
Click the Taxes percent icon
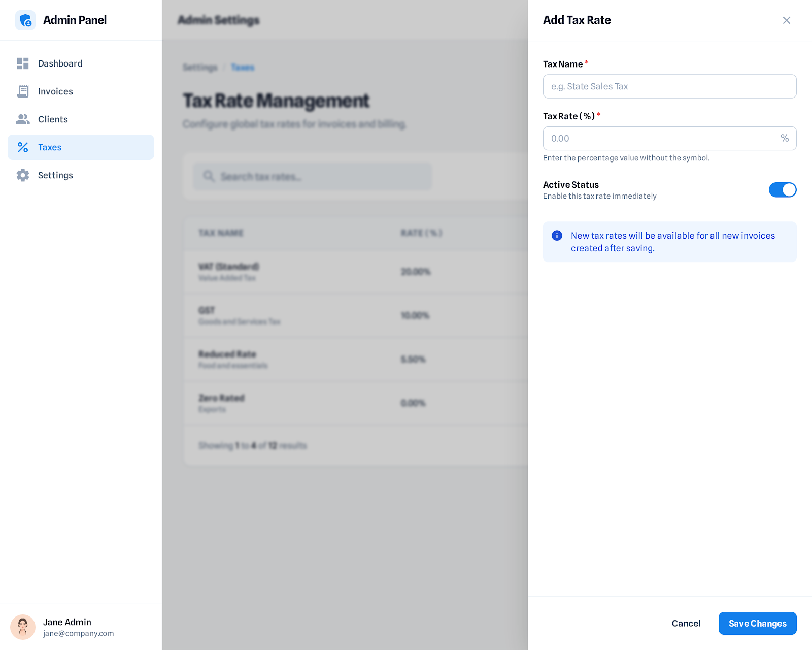pos(23,147)
